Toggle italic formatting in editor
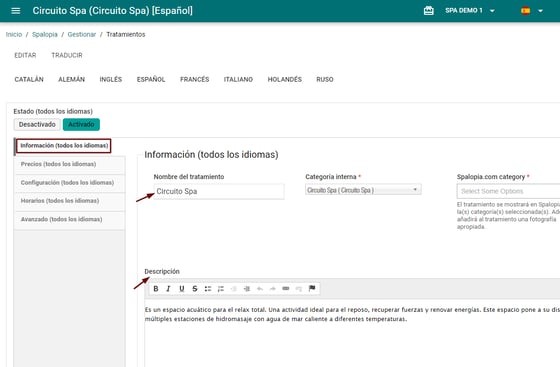Image resolution: width=560 pixels, height=367 pixels. 168,288
